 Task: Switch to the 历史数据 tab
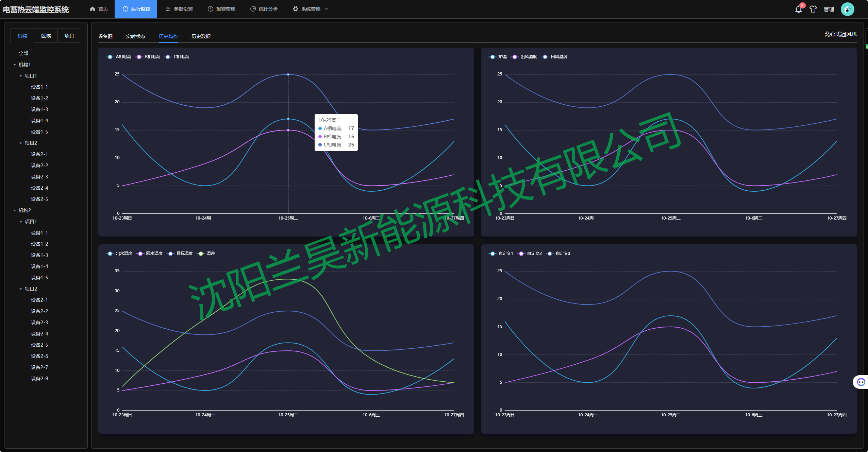(x=201, y=36)
